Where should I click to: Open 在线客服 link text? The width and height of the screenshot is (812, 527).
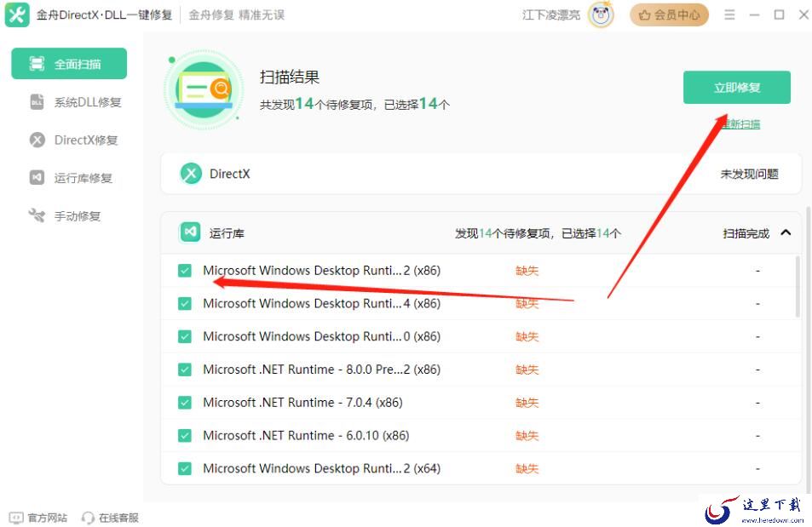[118, 518]
